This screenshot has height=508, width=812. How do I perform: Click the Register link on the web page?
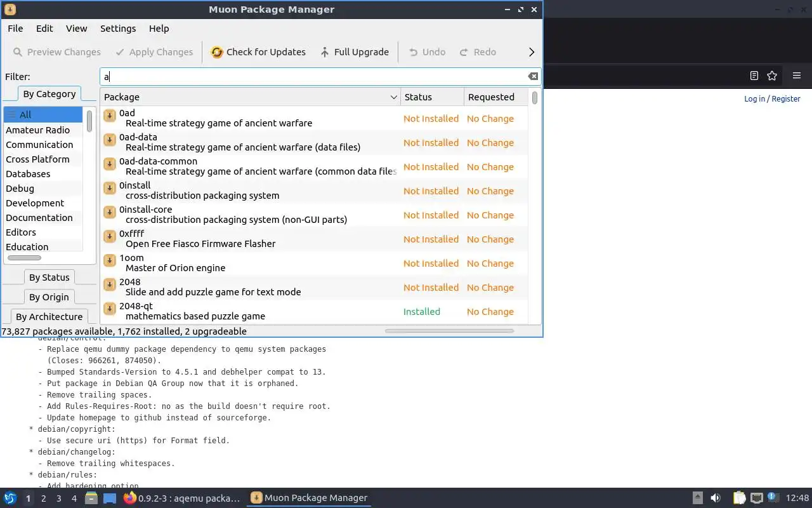click(x=786, y=99)
